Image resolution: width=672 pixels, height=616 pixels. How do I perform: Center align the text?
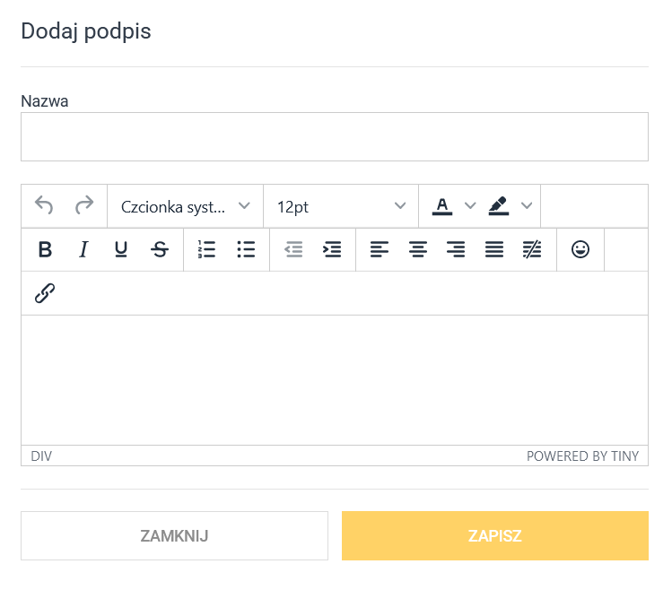pyautogui.click(x=418, y=250)
